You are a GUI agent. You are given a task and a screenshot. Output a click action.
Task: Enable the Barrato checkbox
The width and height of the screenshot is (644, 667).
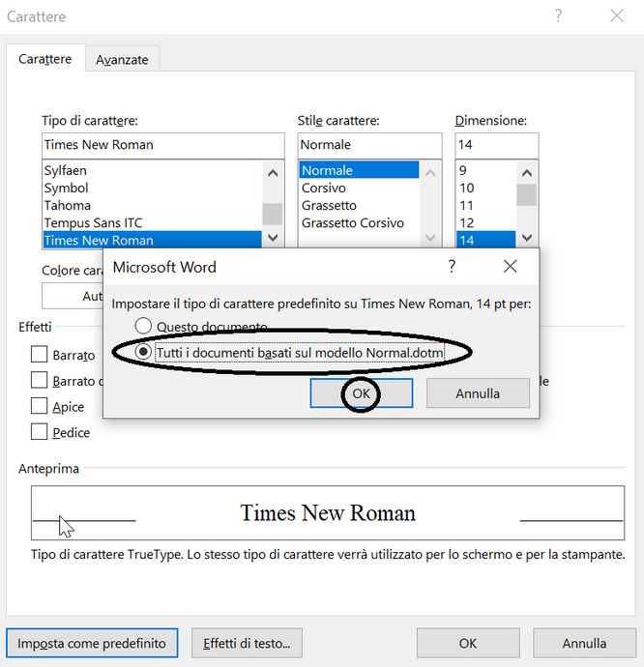(39, 354)
